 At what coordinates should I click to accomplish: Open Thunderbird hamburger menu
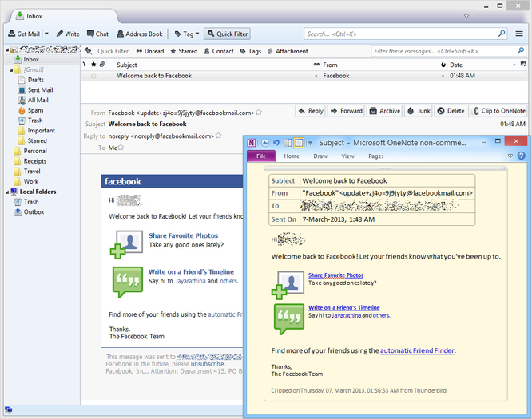tap(519, 34)
